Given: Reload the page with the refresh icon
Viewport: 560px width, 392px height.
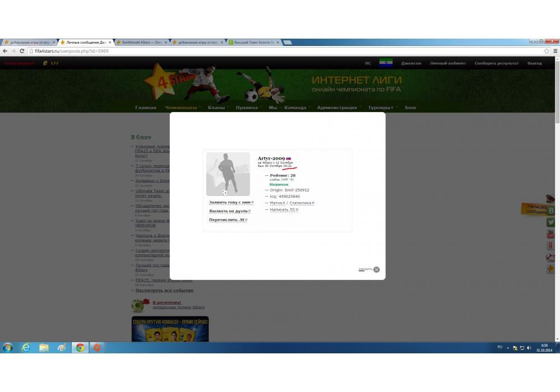Looking at the screenshot, I should (x=21, y=51).
